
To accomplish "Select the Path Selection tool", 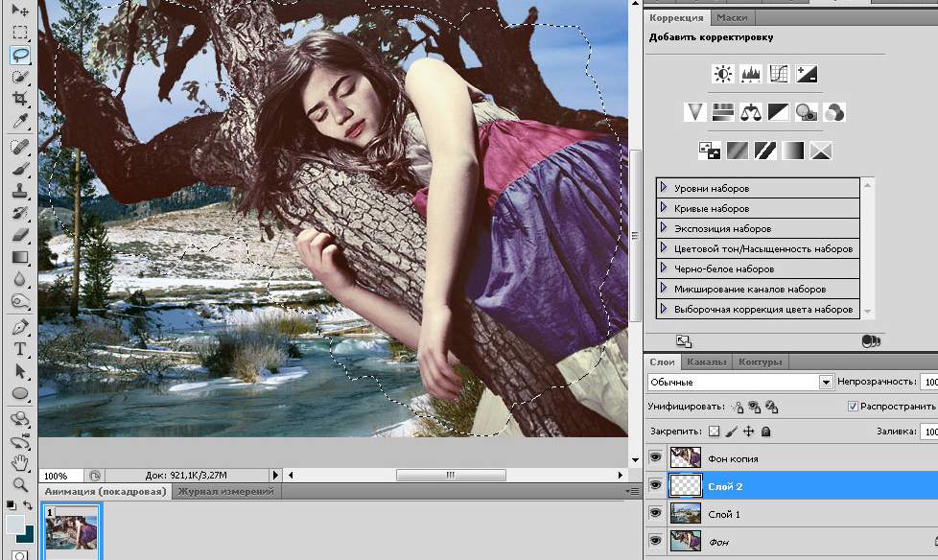I will pyautogui.click(x=20, y=371).
